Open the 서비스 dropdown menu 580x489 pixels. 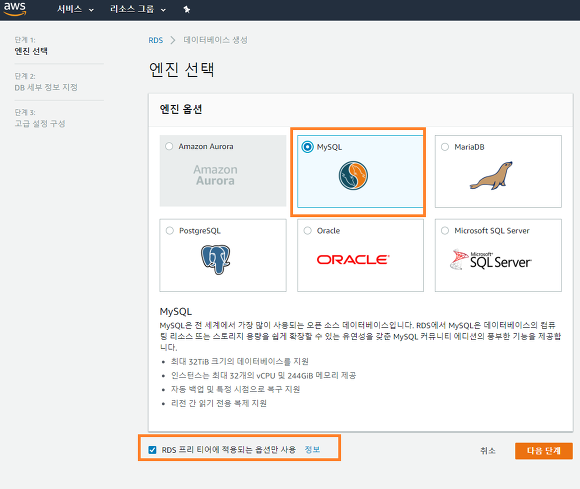(75, 9)
